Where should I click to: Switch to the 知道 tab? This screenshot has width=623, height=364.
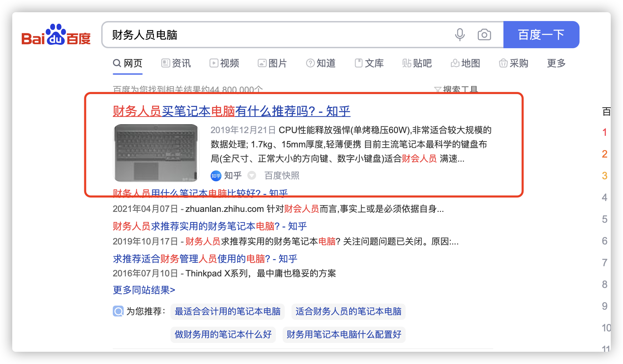coord(321,63)
